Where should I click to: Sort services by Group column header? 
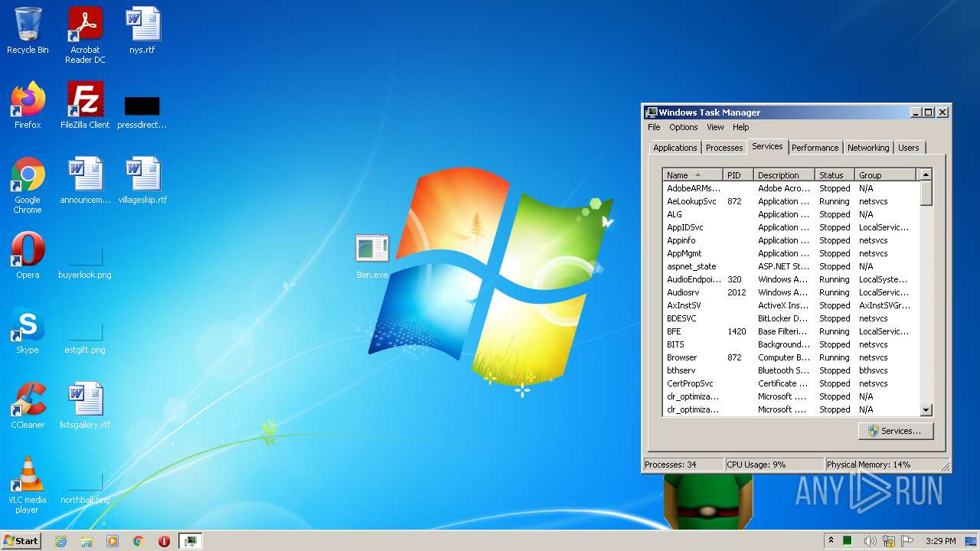click(885, 175)
